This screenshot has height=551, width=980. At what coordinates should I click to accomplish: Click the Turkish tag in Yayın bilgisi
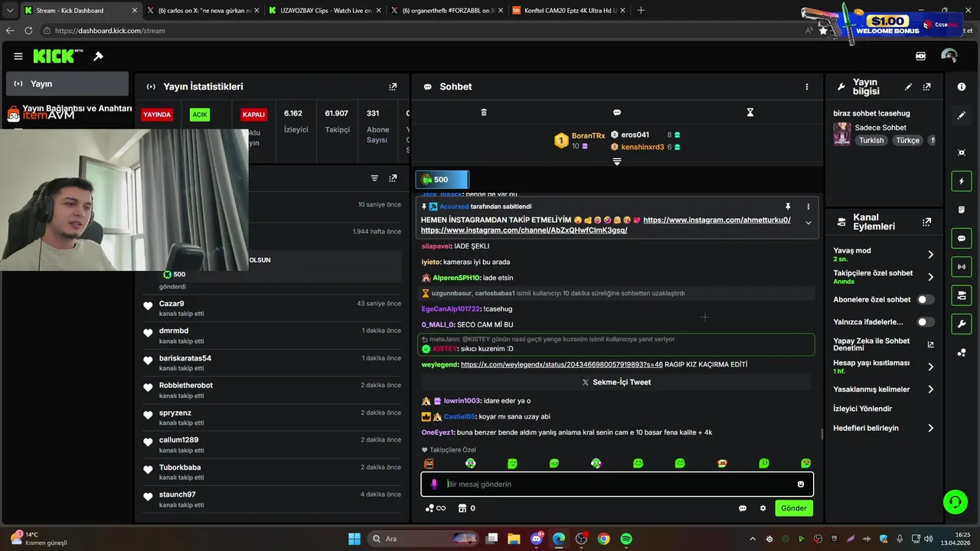pos(871,140)
